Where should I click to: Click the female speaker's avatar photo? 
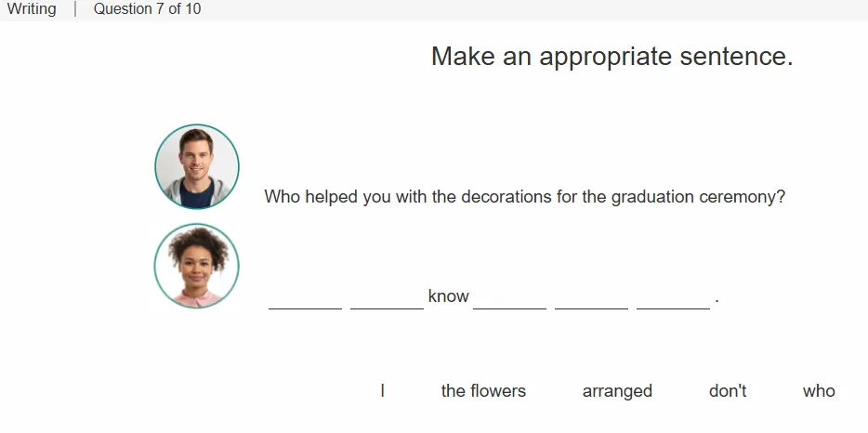pyautogui.click(x=196, y=266)
